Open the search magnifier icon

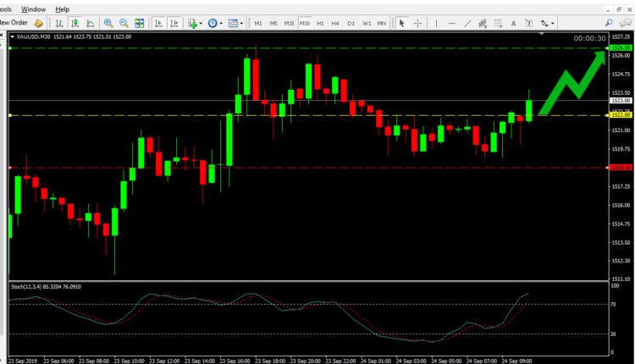coord(609,23)
